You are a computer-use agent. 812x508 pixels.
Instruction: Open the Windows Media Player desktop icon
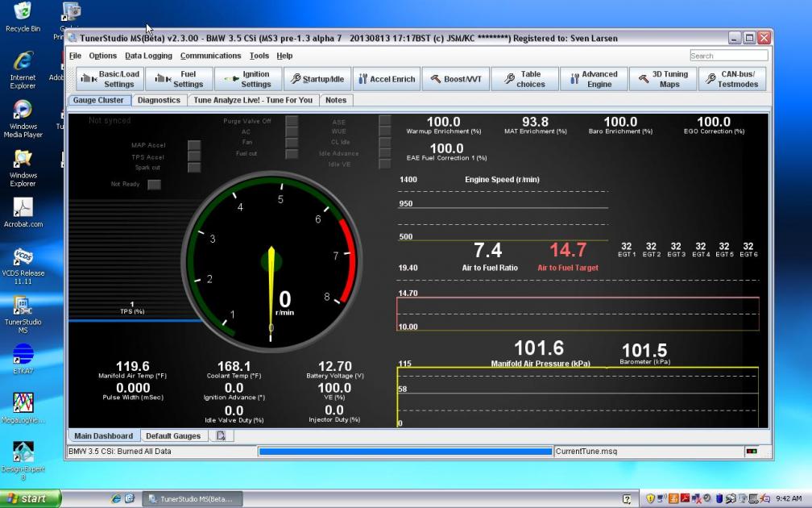coord(23,119)
